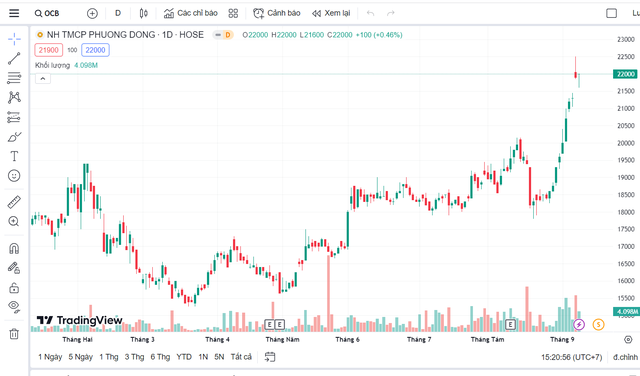Viewport: 640px width, 376px height.
Task: Click the purple lightning event marker
Action: tap(579, 325)
